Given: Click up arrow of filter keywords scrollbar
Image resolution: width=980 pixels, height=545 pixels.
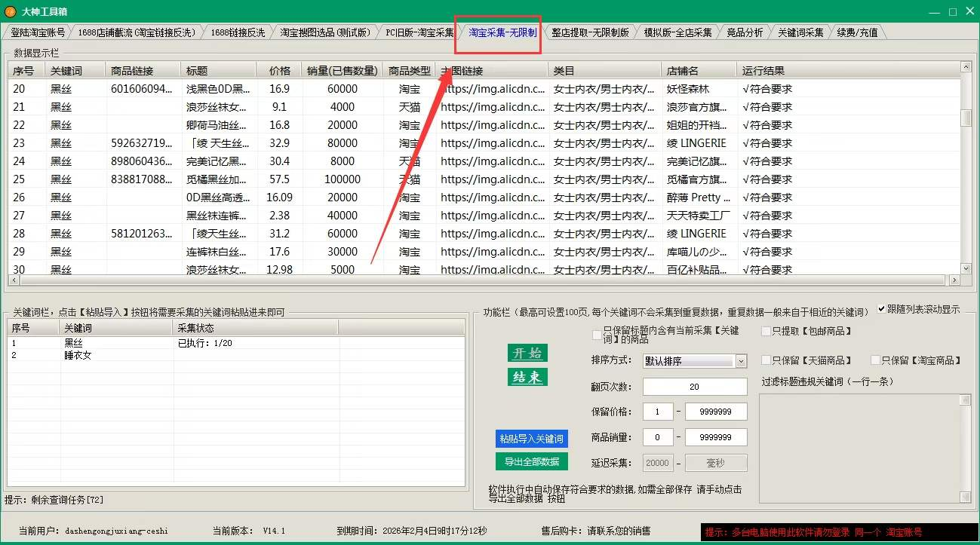Looking at the screenshot, I should 965,400.
